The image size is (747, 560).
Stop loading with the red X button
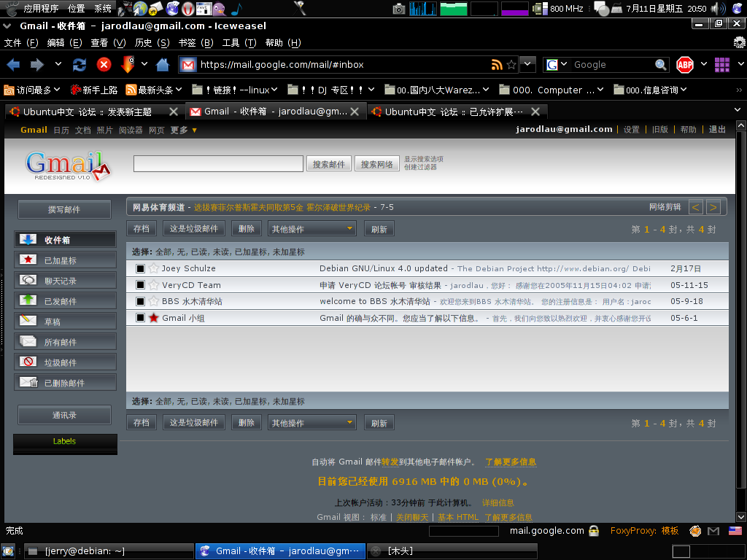[x=104, y=64]
